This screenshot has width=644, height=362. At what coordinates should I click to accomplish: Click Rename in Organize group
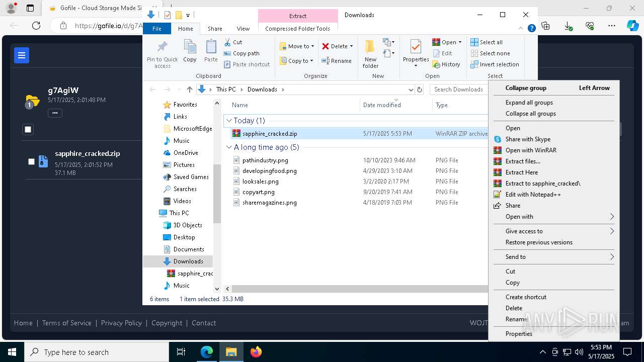point(337,61)
